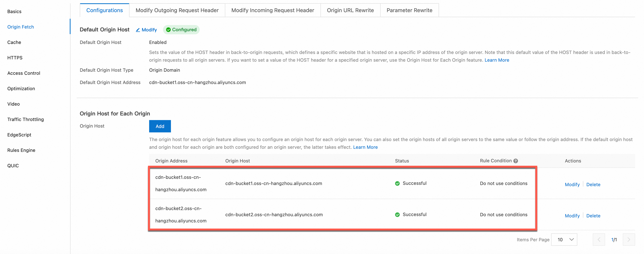Switch to Modify Outgoing Request Header tab
Image resolution: width=644 pixels, height=254 pixels.
click(x=177, y=10)
